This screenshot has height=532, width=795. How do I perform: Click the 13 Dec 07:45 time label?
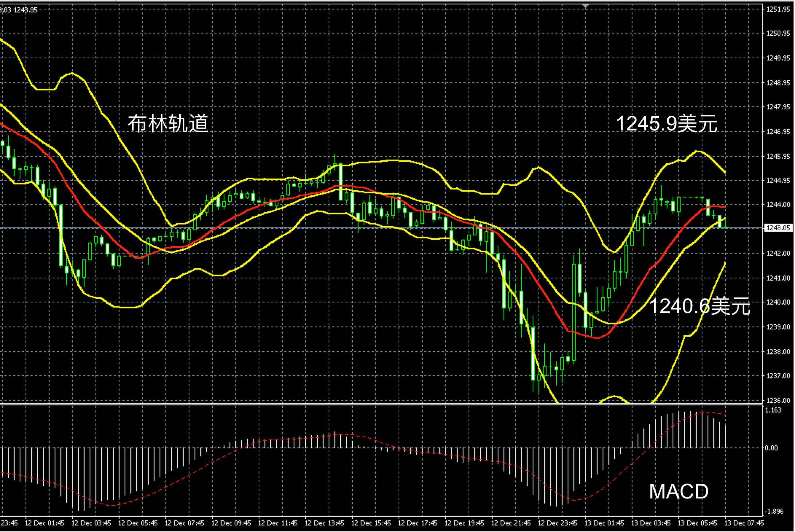[744, 523]
